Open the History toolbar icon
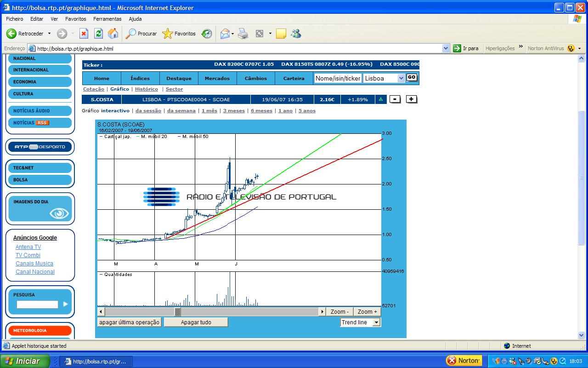The image size is (588, 368). point(207,34)
